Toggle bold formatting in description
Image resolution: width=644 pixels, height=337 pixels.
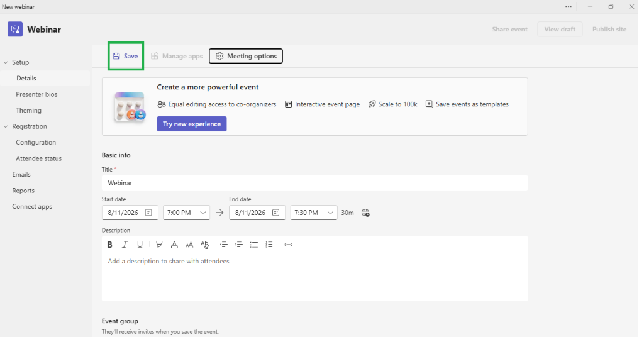point(109,245)
